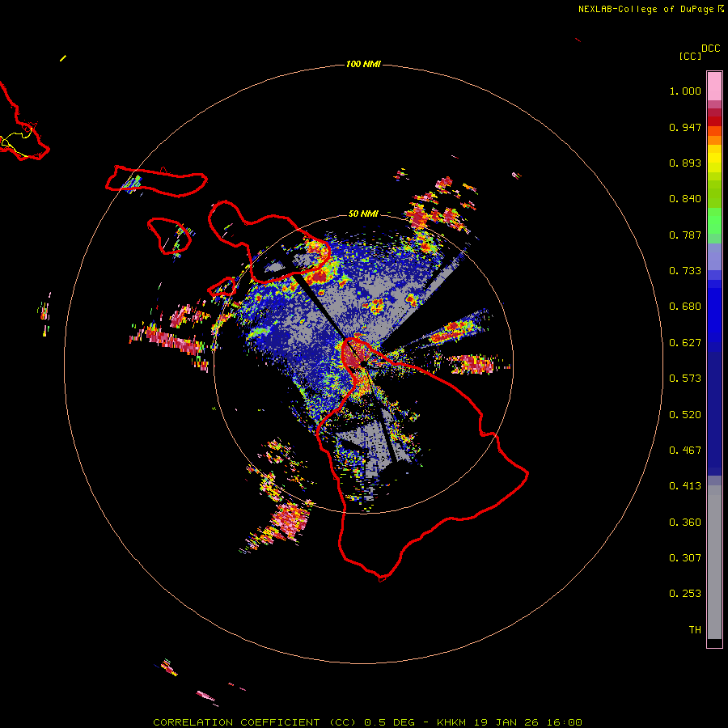The image size is (728, 728).
Task: Click the gray segment of the color bar
Action: click(714, 562)
